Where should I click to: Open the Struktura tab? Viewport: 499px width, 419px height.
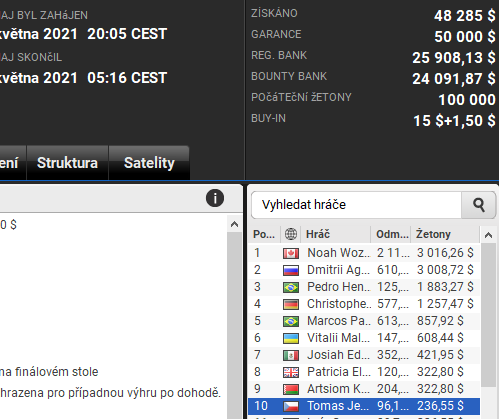(67, 163)
